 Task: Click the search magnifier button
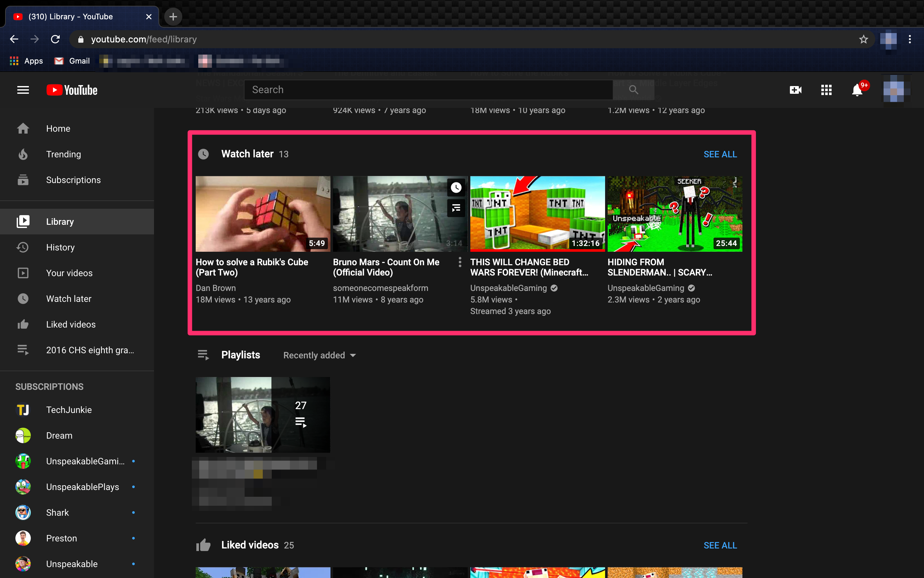point(633,90)
